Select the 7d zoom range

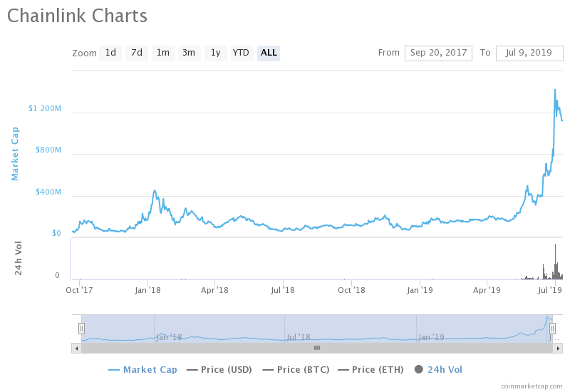click(x=137, y=53)
